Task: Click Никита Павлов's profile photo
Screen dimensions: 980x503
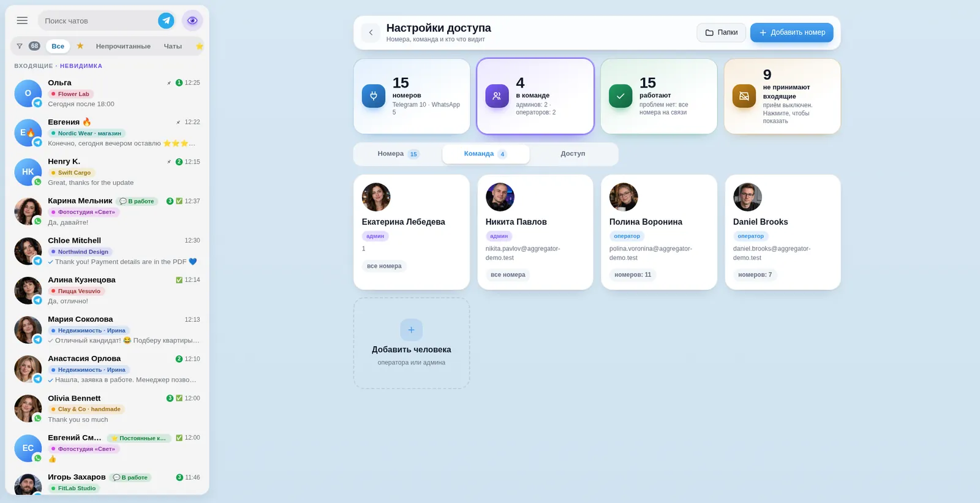Action: click(500, 197)
